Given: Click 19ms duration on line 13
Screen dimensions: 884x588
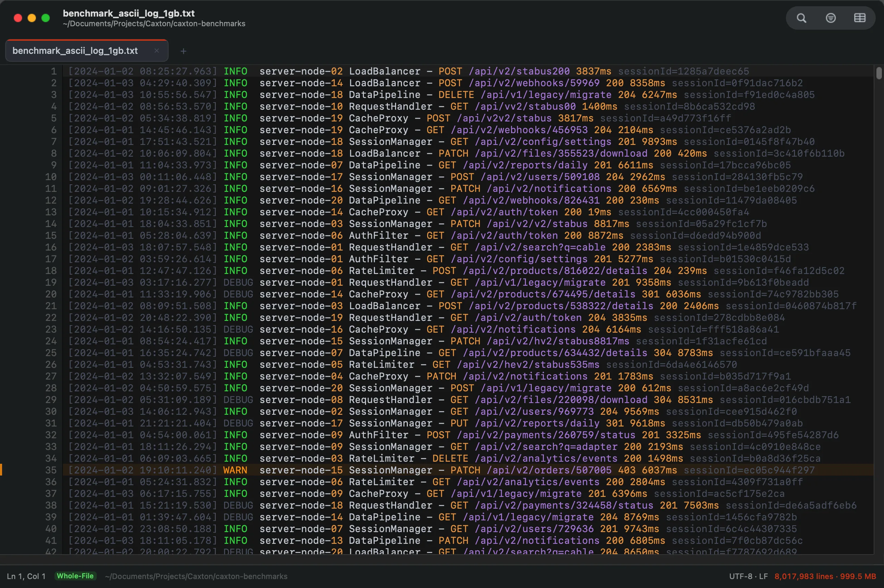Looking at the screenshot, I should [599, 212].
